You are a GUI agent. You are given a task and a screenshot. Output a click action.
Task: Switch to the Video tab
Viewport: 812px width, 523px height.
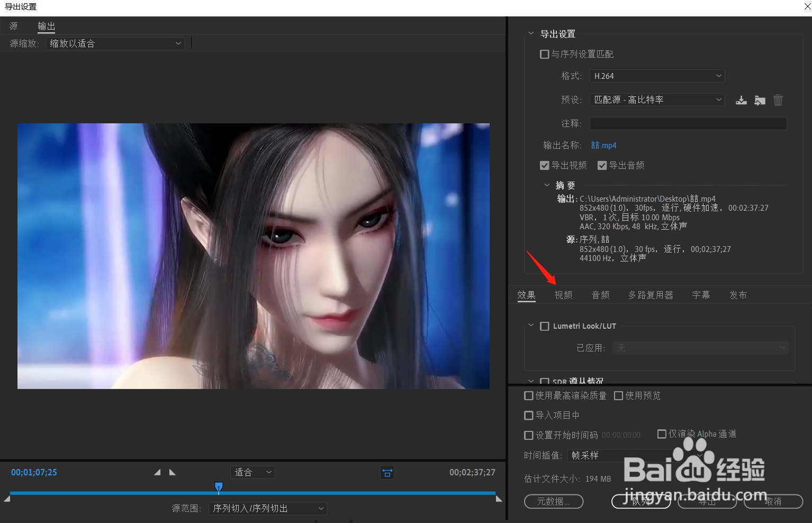click(563, 295)
